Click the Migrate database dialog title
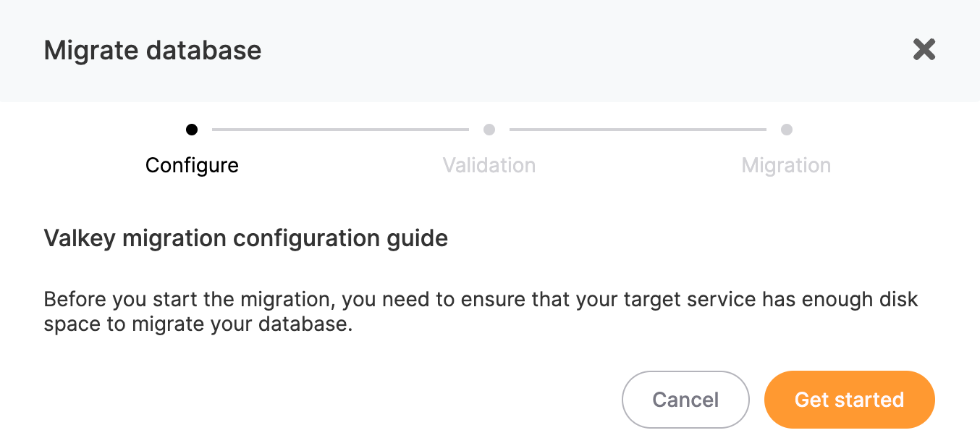The width and height of the screenshot is (980, 446). click(153, 51)
